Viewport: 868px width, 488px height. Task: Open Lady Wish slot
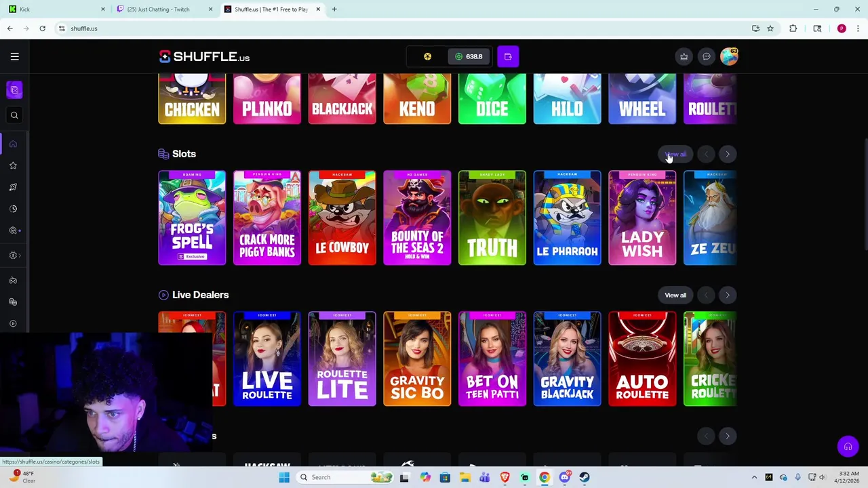[642, 218]
